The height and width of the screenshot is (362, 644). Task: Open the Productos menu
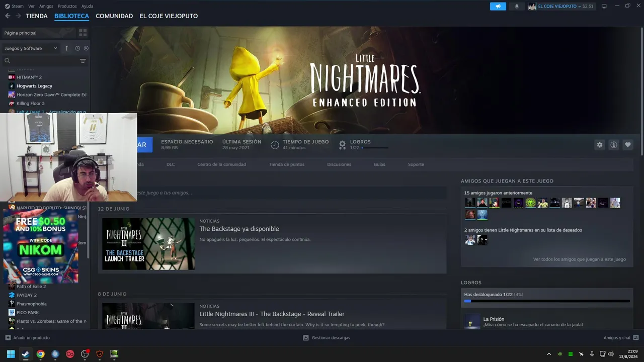coord(67,6)
